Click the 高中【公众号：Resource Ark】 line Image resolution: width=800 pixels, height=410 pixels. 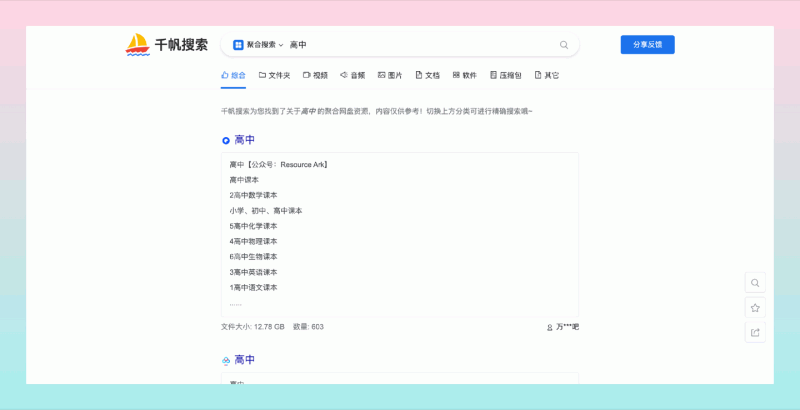pos(279,165)
